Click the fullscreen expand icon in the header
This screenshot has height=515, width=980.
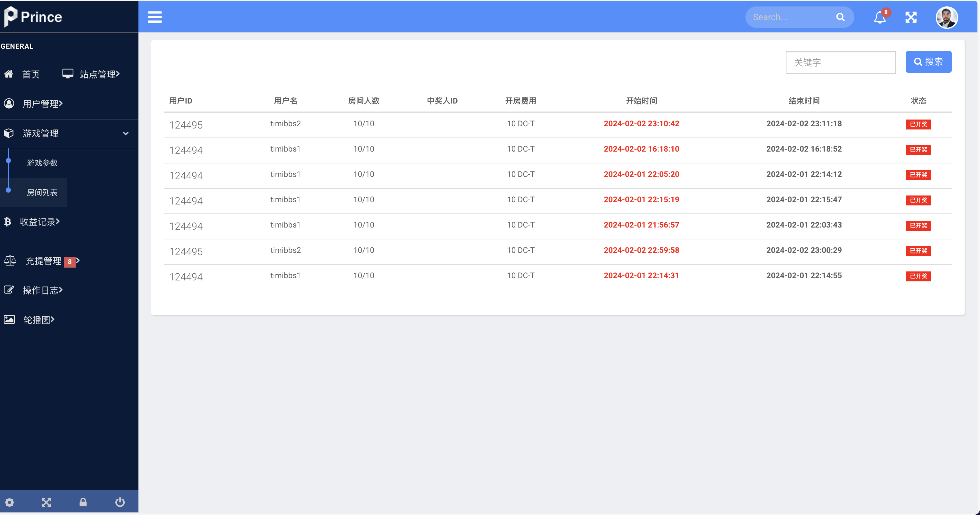coord(911,17)
